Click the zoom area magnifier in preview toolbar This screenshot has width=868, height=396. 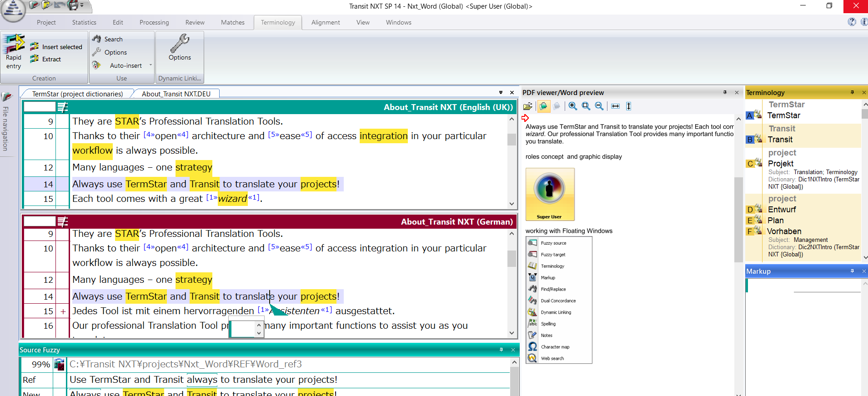point(586,106)
